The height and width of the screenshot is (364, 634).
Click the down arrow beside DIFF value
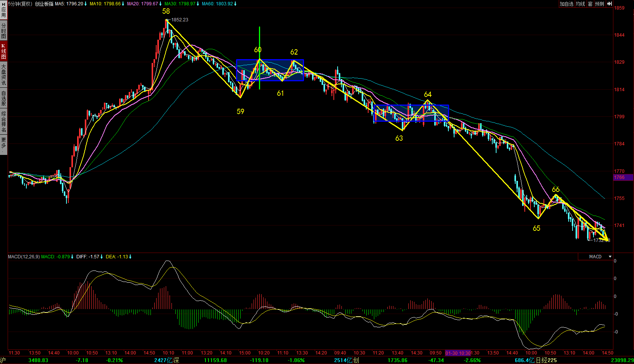[102, 257]
